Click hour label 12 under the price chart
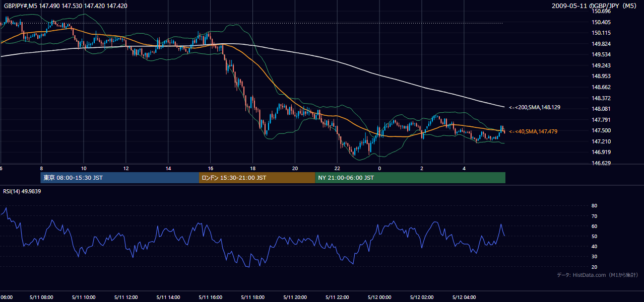The image size is (644, 302). tap(126, 169)
